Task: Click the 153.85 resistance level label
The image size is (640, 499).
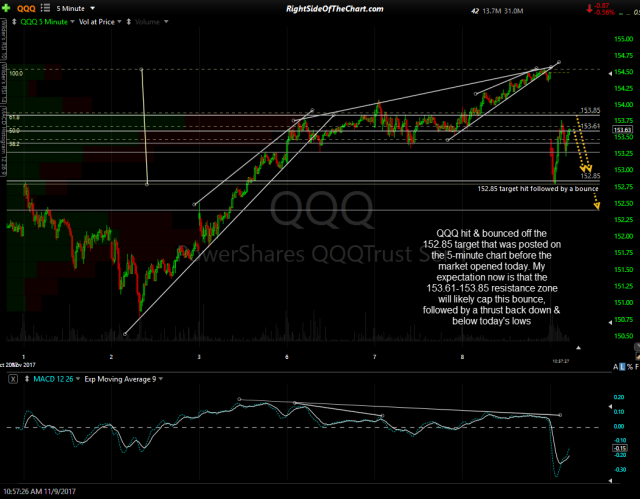Action: [x=590, y=110]
